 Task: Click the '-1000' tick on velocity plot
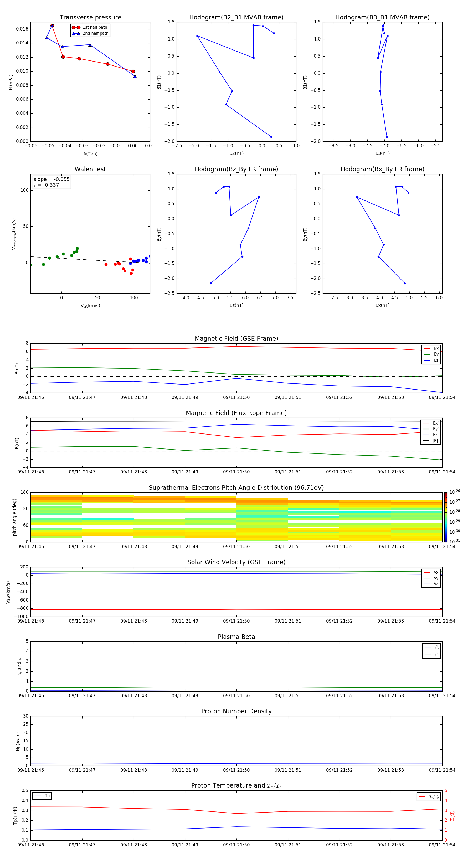point(21,617)
